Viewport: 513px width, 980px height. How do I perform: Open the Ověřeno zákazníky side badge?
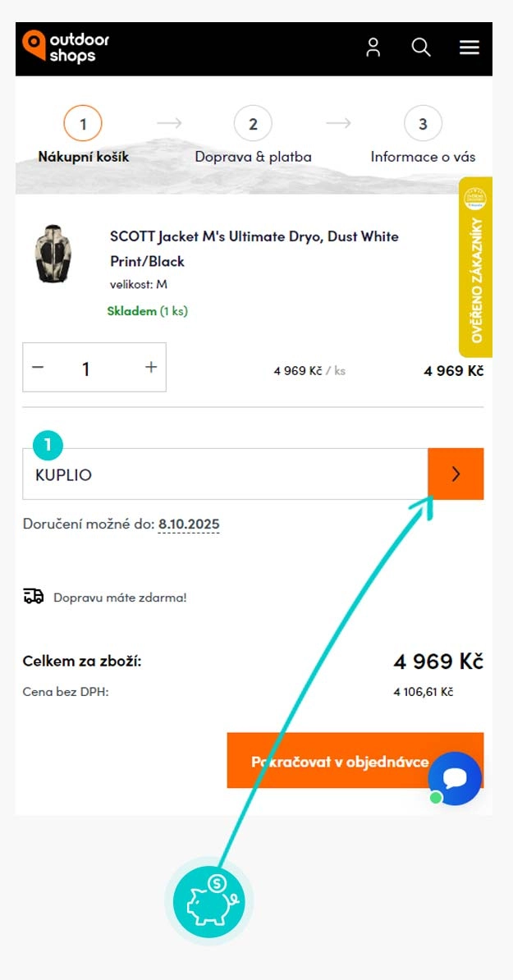[476, 268]
